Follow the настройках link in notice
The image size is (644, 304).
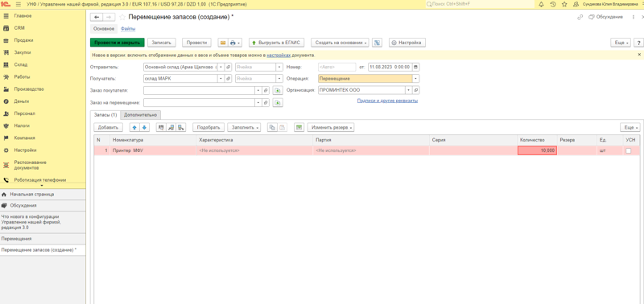click(279, 55)
